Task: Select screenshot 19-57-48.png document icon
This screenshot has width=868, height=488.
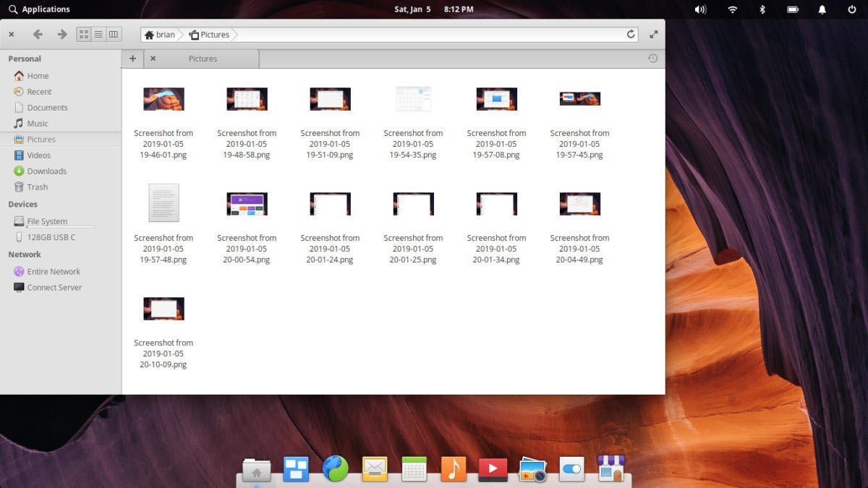Action: (x=163, y=203)
